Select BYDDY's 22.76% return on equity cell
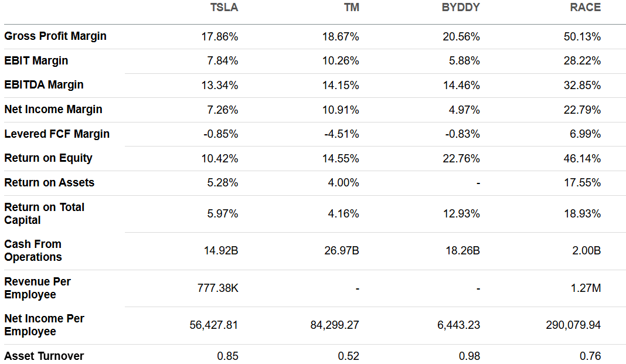Viewport: 626px width, 364px height. tap(462, 158)
